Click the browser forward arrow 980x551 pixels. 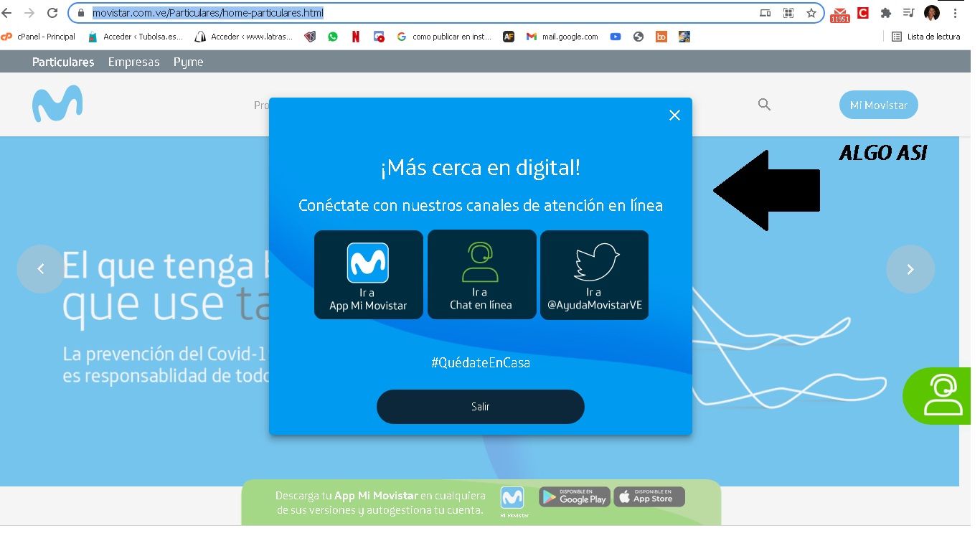(x=29, y=13)
